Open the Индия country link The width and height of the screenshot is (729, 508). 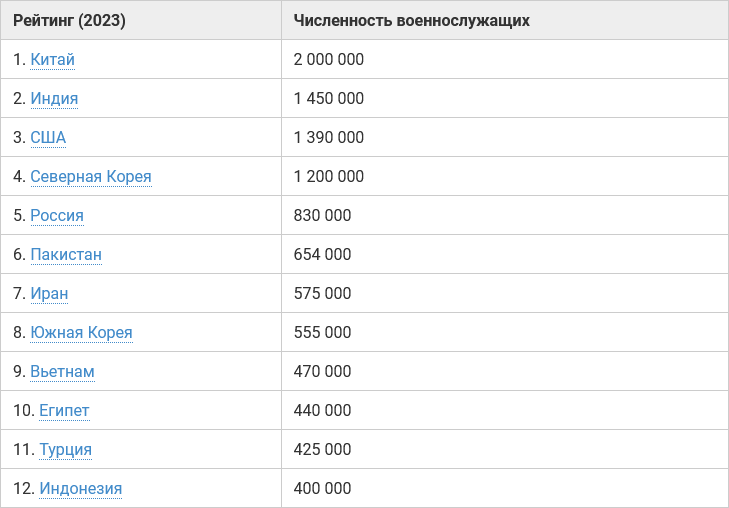coord(54,99)
